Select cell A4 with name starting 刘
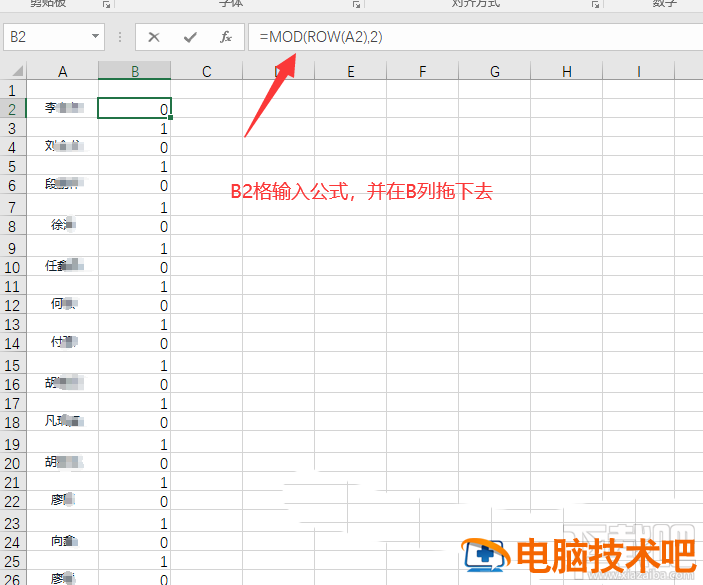This screenshot has height=585, width=703. [62, 147]
